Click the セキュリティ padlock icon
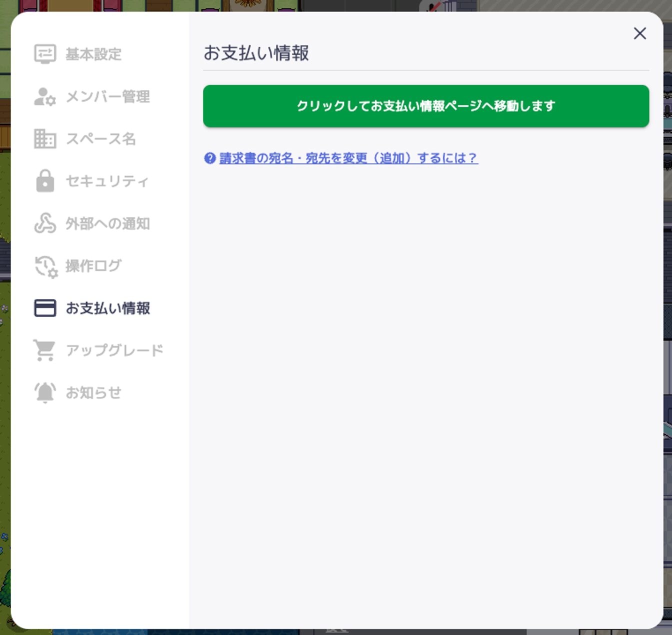The height and width of the screenshot is (635, 672). pyautogui.click(x=45, y=181)
